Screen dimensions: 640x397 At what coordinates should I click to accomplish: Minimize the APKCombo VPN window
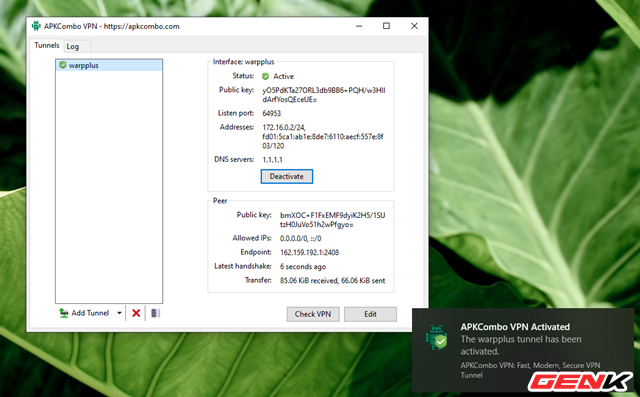pos(359,26)
